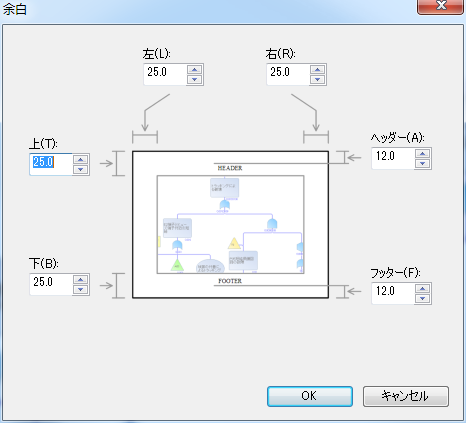Increase the フッター(F) footer value

point(422,288)
